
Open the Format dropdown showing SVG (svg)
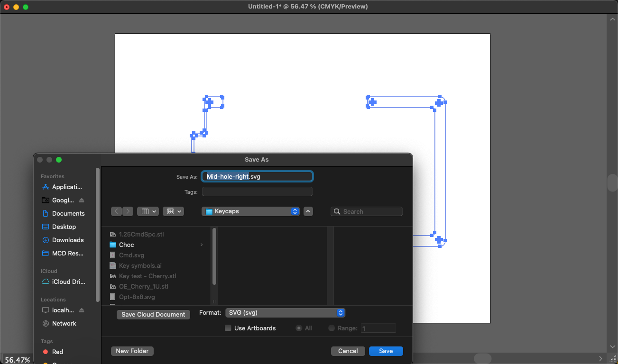click(285, 312)
